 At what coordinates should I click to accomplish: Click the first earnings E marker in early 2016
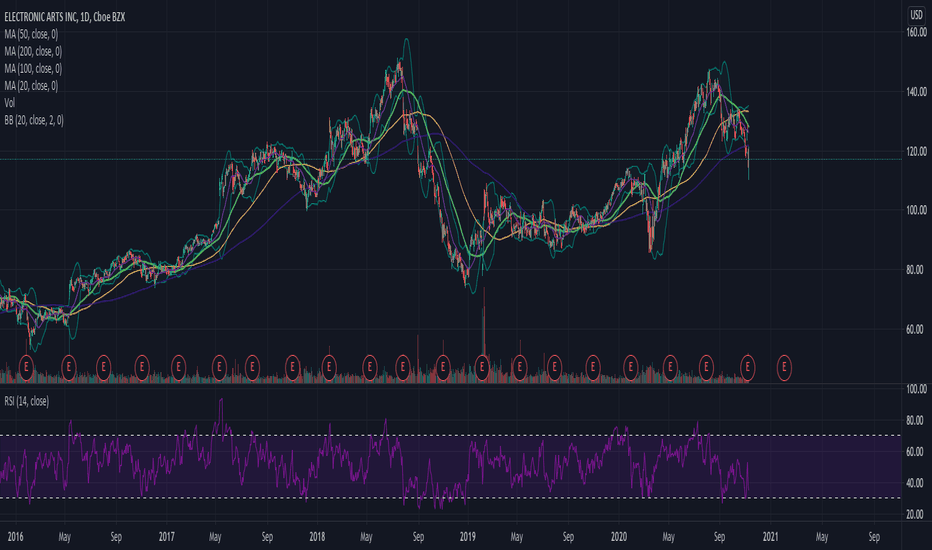coord(26,368)
